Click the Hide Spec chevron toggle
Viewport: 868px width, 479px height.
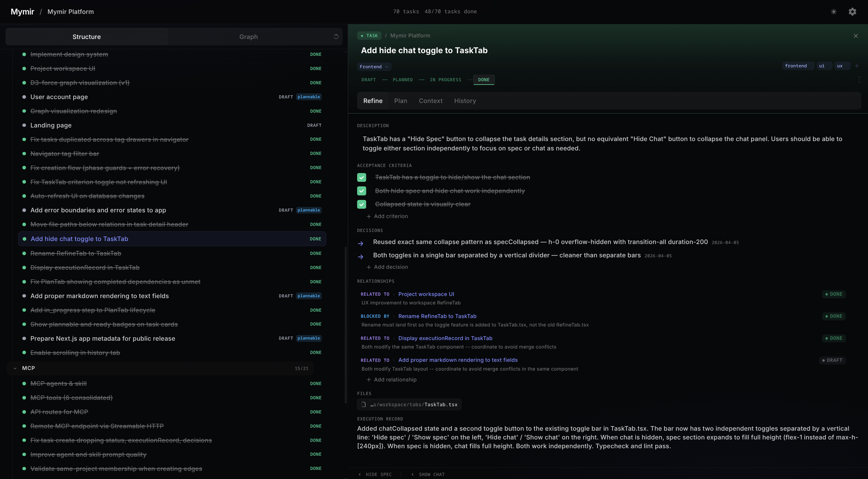pos(360,474)
